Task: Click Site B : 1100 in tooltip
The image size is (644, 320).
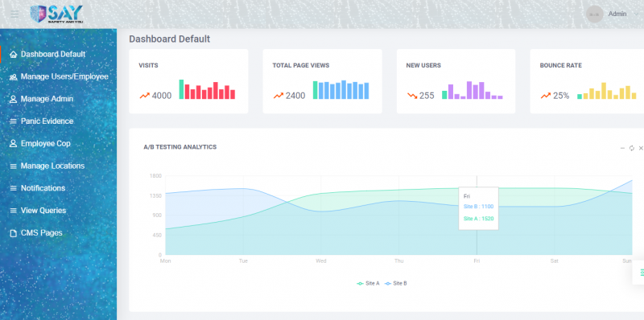Action: coord(478,207)
